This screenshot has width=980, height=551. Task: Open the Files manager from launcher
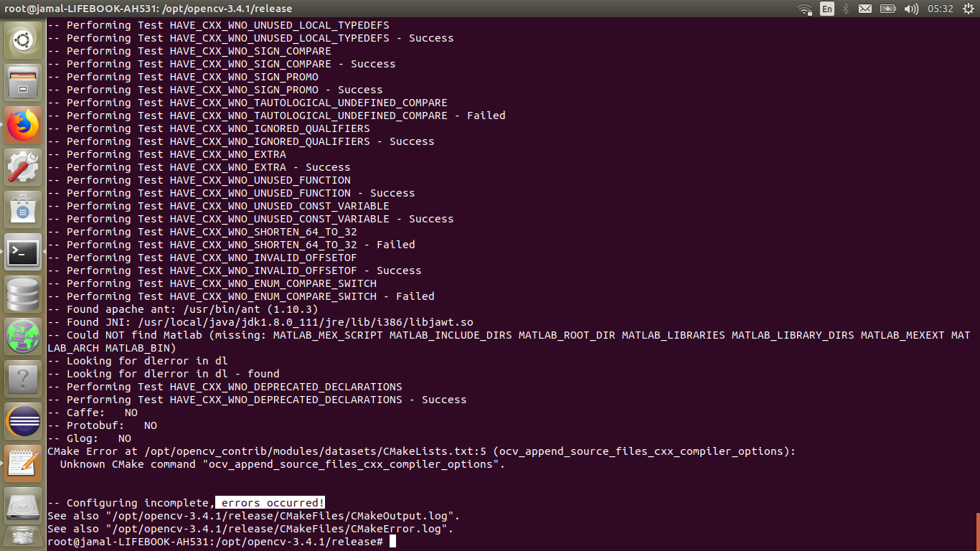click(x=24, y=82)
